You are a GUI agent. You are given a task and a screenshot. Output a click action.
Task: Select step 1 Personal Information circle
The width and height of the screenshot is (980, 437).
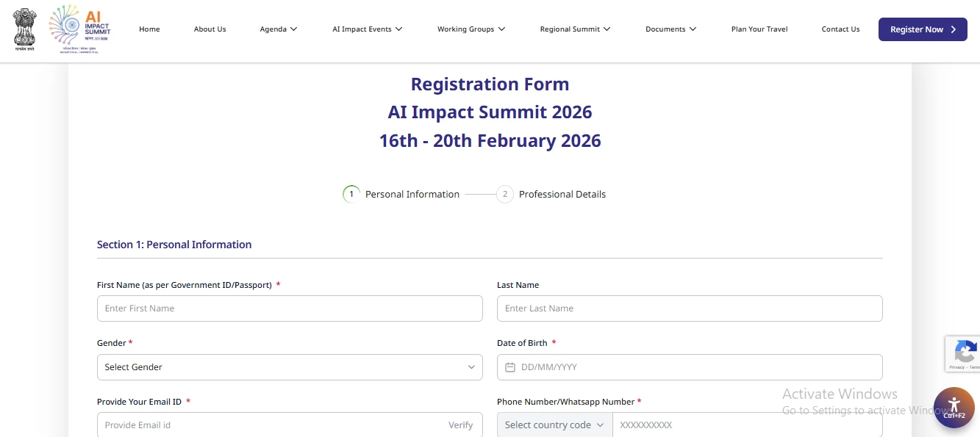(x=351, y=194)
